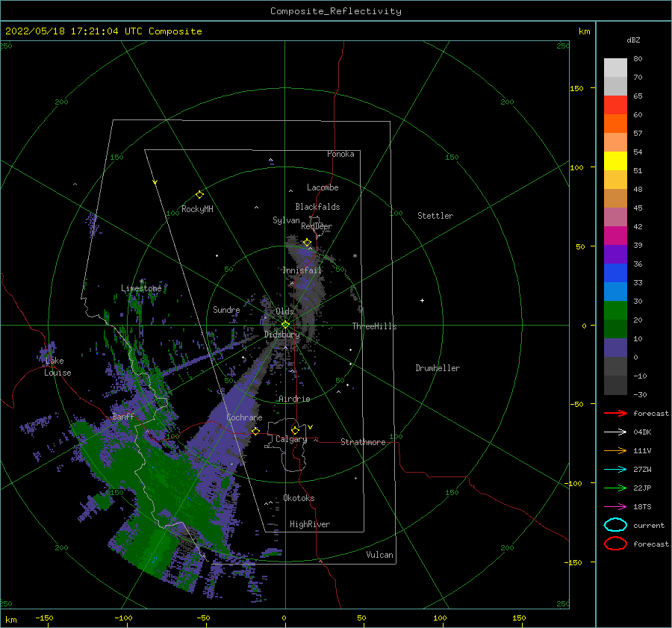Click the asterisk marker east of Innisfail
The width and height of the screenshot is (672, 628).
(x=355, y=256)
